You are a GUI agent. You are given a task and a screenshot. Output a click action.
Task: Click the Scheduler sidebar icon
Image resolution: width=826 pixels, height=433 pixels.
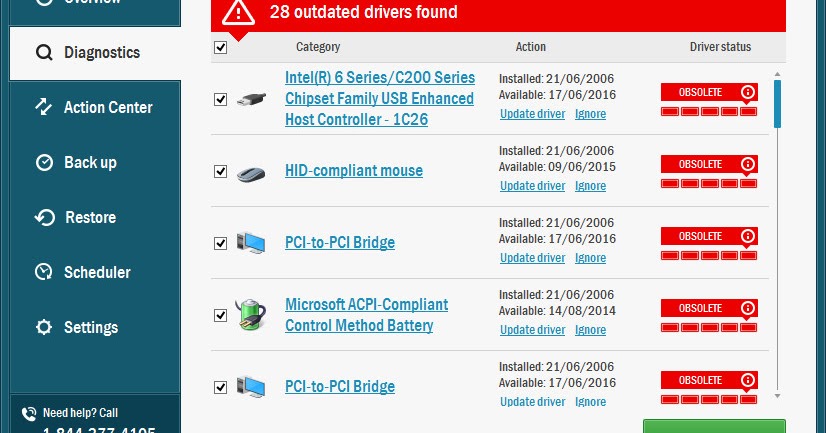point(44,272)
